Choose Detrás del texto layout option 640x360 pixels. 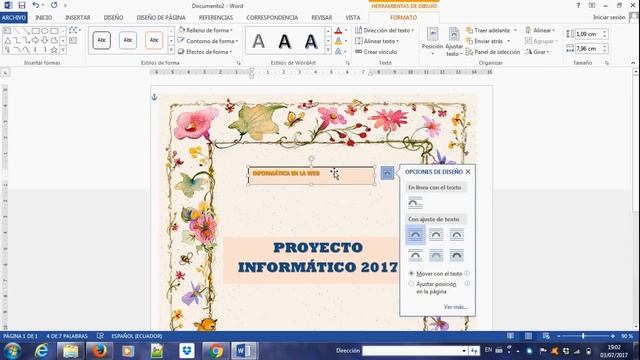tap(436, 256)
